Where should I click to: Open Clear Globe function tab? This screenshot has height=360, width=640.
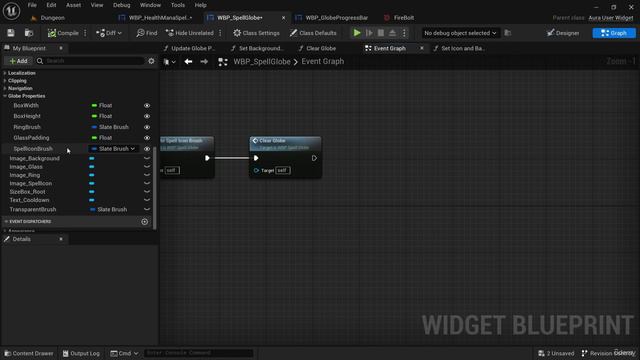point(317,48)
